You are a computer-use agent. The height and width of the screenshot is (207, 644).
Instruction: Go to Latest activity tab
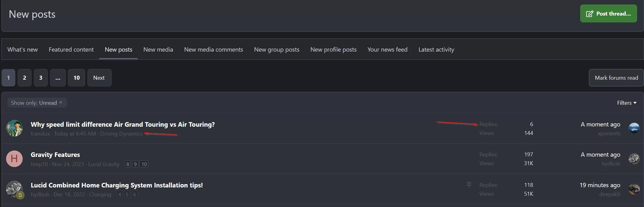436,49
